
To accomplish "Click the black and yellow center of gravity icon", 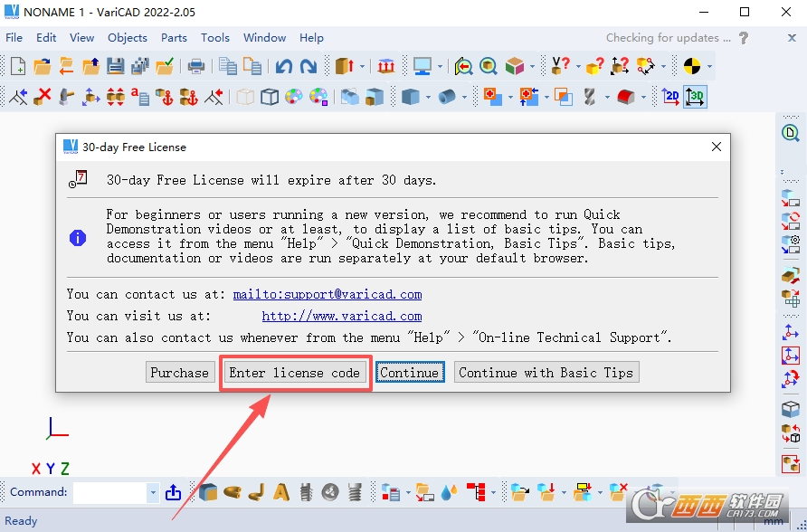I will 692,66.
